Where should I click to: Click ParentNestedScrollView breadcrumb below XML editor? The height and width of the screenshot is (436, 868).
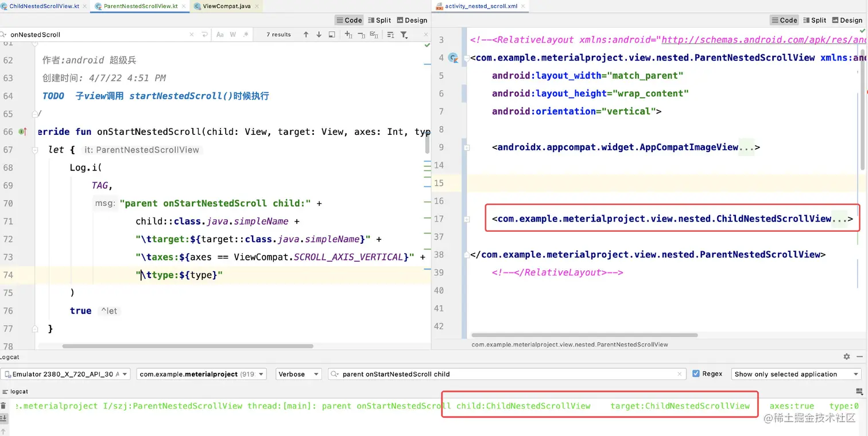(x=570, y=344)
